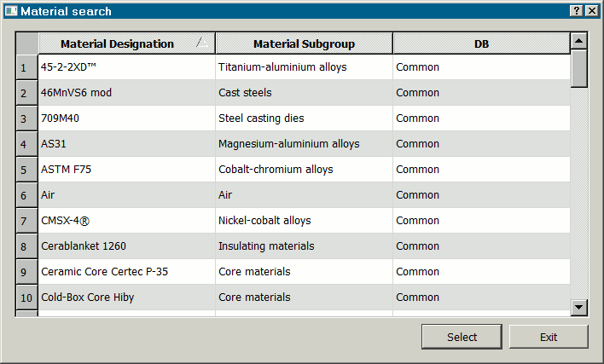Click the window icon in title bar
Screen dimensions: 604x364
point(10,11)
